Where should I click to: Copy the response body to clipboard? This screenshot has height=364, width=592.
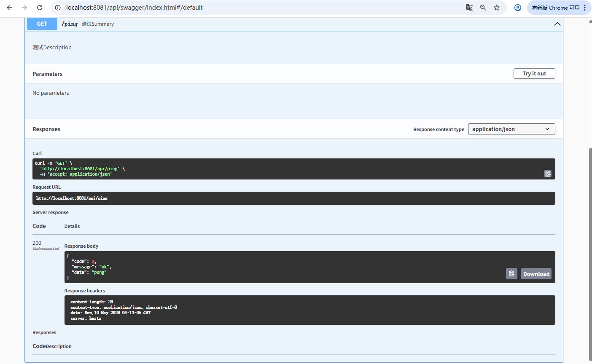coord(511,274)
